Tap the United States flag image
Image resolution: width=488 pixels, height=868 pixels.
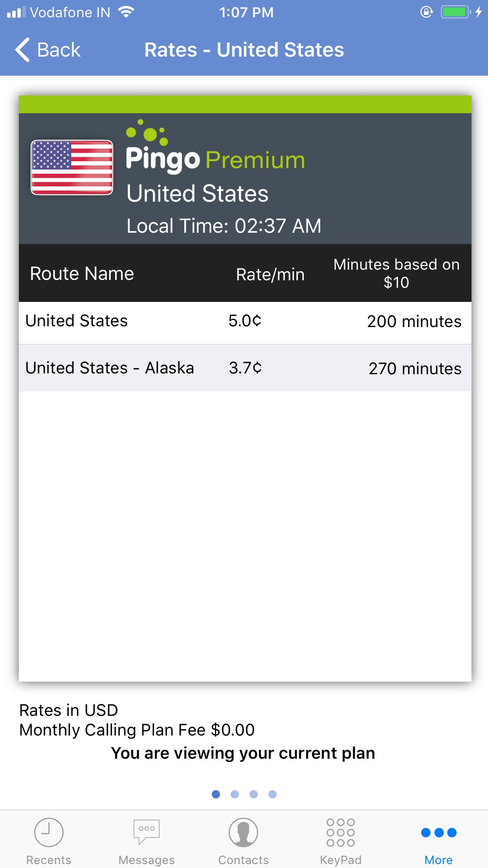point(72,167)
